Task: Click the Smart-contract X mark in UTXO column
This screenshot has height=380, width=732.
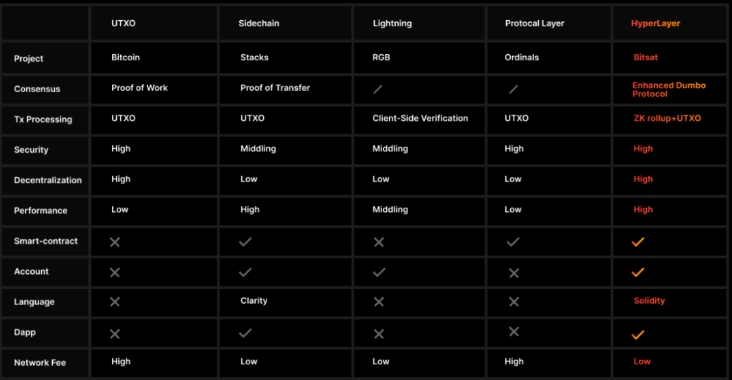Action: point(114,242)
